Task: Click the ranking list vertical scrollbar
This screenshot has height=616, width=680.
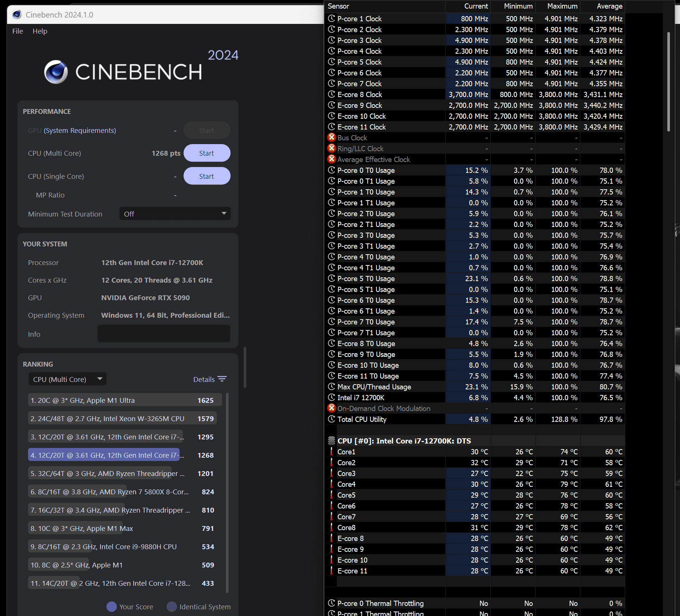Action: tap(227, 493)
